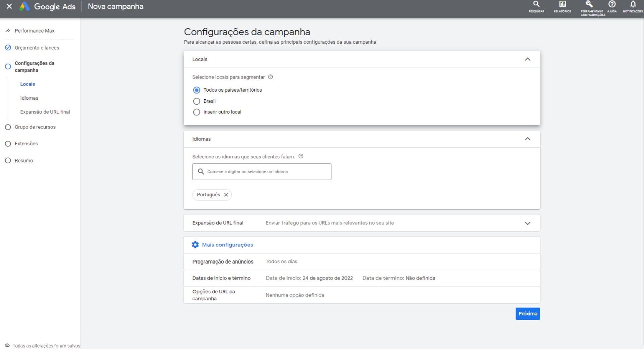Remove the Português language chip
The width and height of the screenshot is (644, 349).
click(x=226, y=195)
